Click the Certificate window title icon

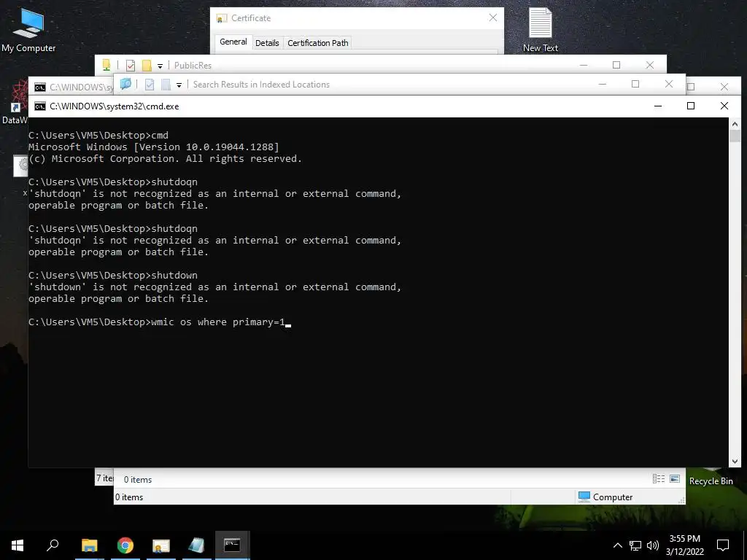[x=222, y=18]
